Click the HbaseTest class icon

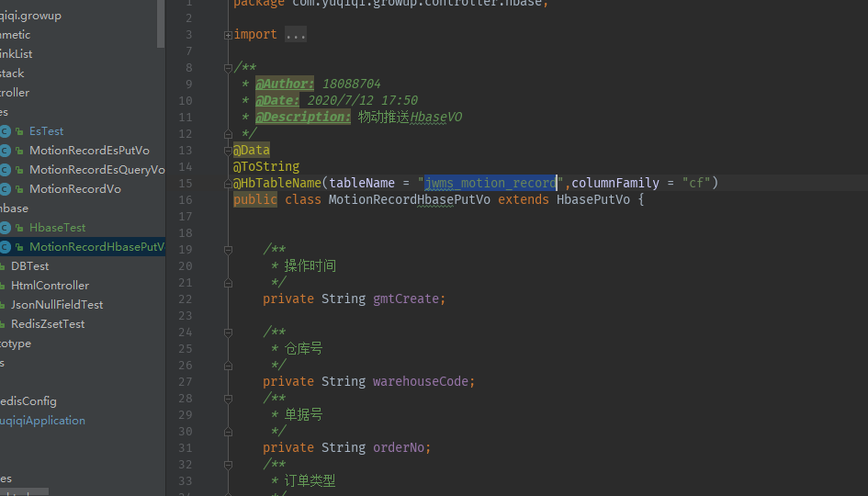click(6, 228)
